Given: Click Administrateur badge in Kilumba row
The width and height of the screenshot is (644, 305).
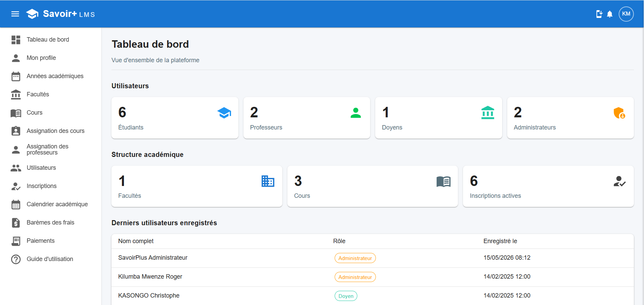Looking at the screenshot, I should (355, 277).
